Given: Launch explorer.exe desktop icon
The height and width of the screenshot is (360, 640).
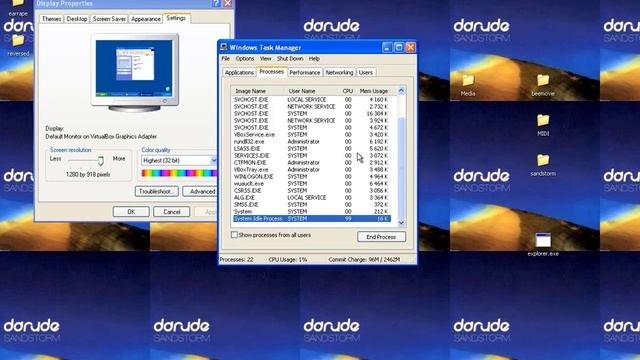Looking at the screenshot, I should coord(543,244).
